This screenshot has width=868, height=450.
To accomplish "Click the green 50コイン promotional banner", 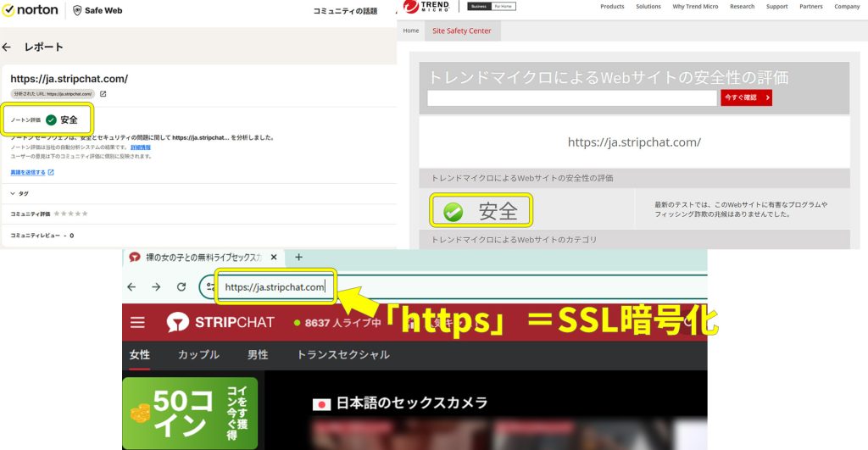I will tap(190, 414).
